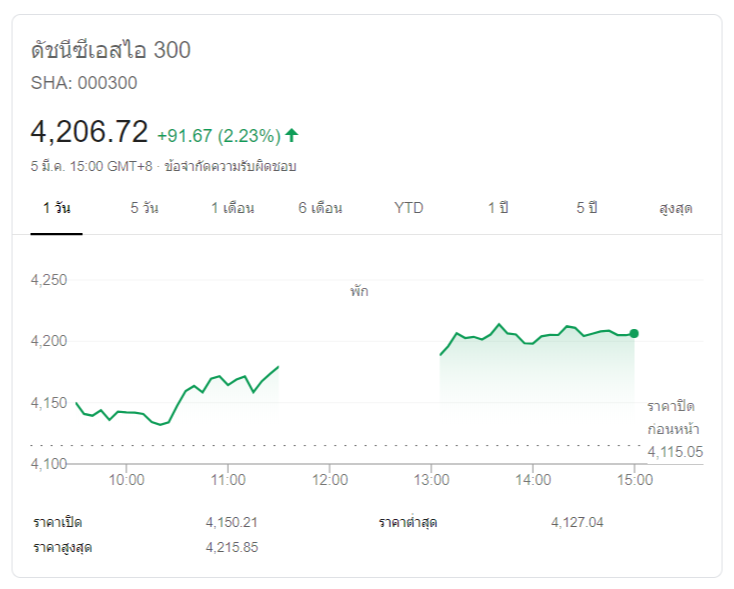Click the ดัชนีซีเอสไอ 300 title
Viewport: 734px width, 589px height.
tap(111, 50)
